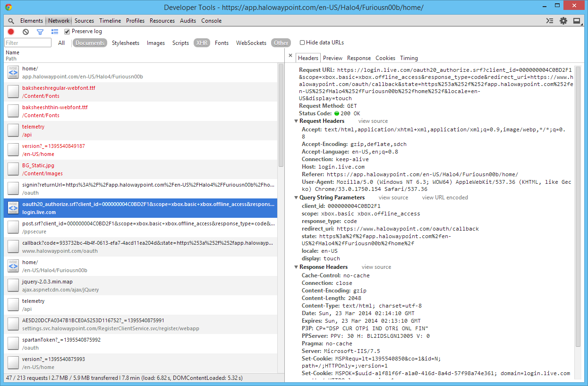Toggle the red record network log button
The image size is (588, 386).
11,32
